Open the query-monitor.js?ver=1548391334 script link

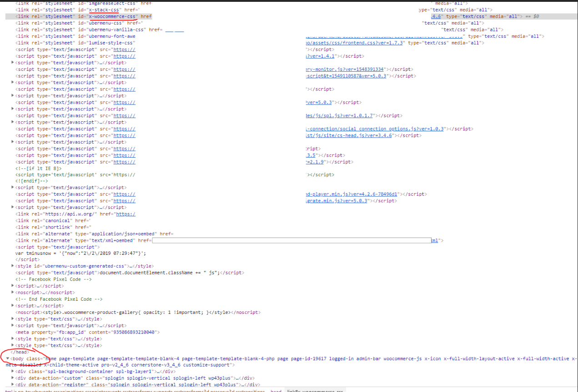[346, 69]
